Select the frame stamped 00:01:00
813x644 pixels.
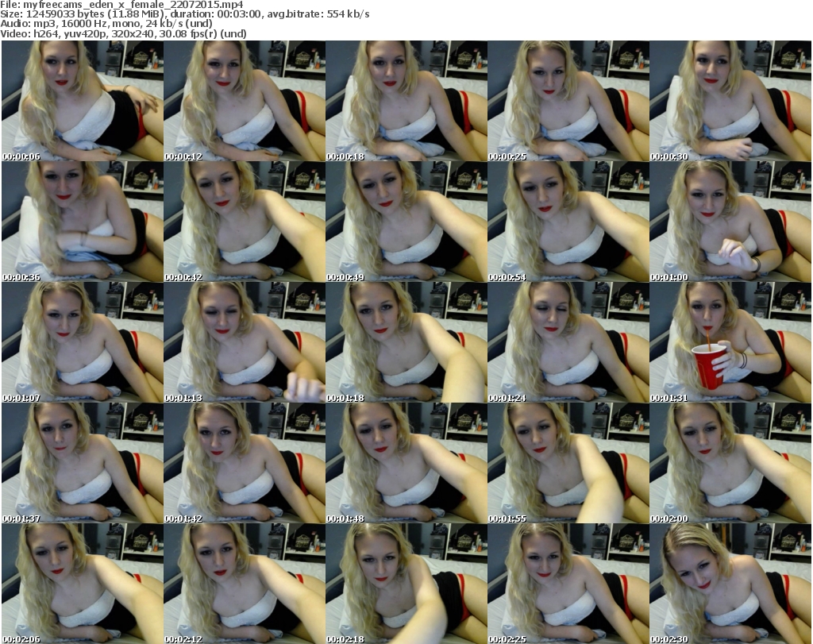pos(730,222)
